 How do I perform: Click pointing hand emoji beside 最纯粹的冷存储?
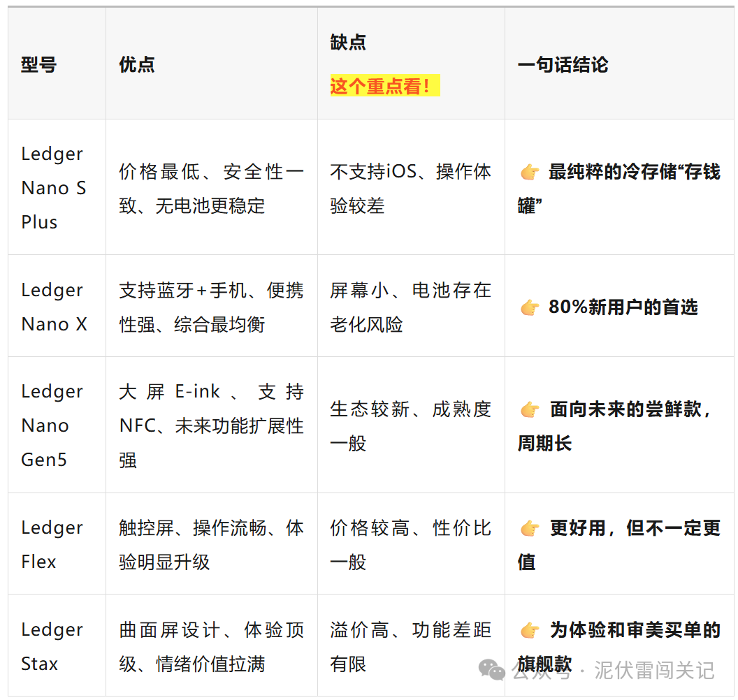coord(530,172)
